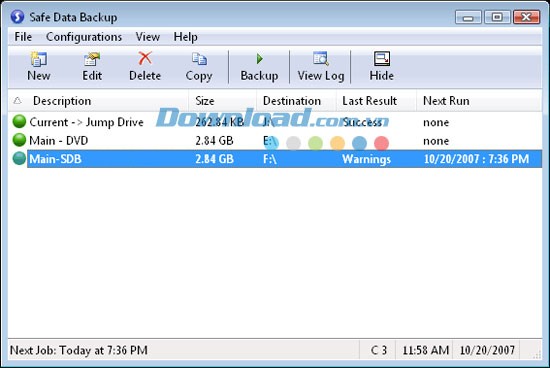Viewport: 550px width, 368px height.
Task: Open the Help menu
Action: coord(186,37)
